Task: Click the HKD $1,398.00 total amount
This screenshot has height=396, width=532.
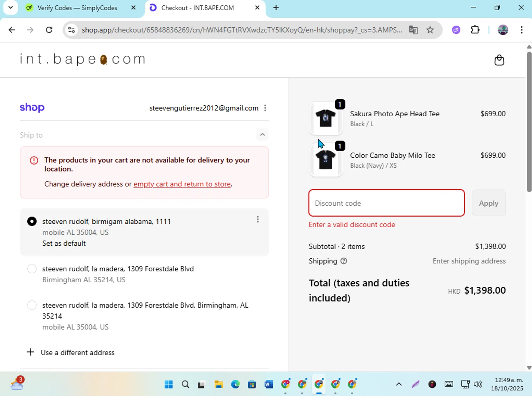Action: pos(477,290)
